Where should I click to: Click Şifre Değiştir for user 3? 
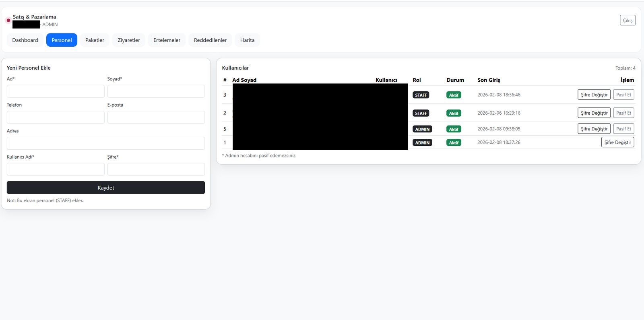click(x=594, y=95)
